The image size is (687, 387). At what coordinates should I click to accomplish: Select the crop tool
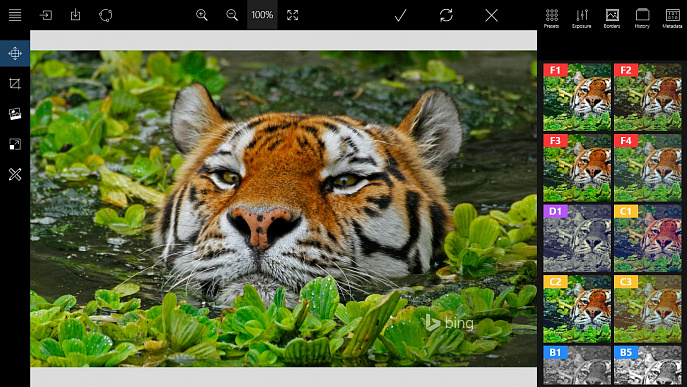[x=15, y=83]
